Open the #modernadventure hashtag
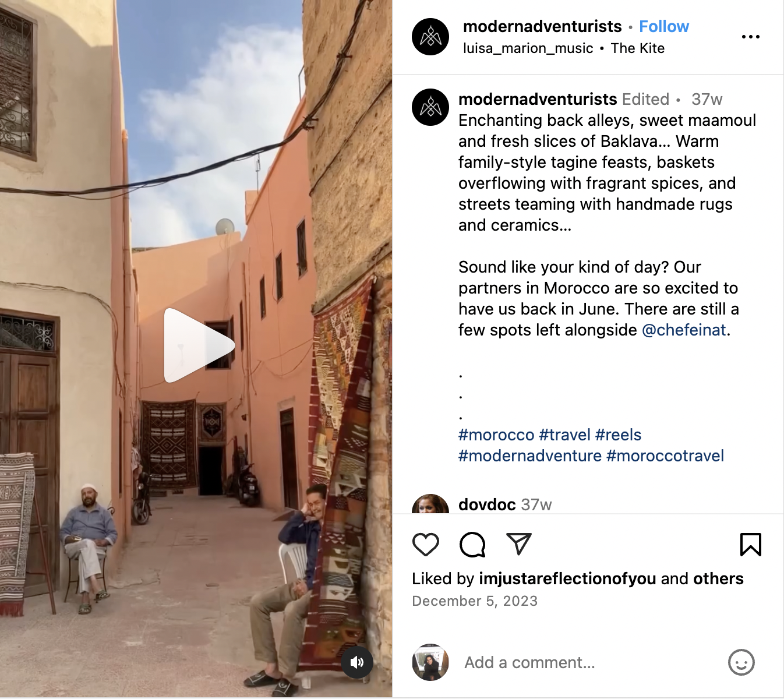The image size is (784, 699). (x=530, y=456)
